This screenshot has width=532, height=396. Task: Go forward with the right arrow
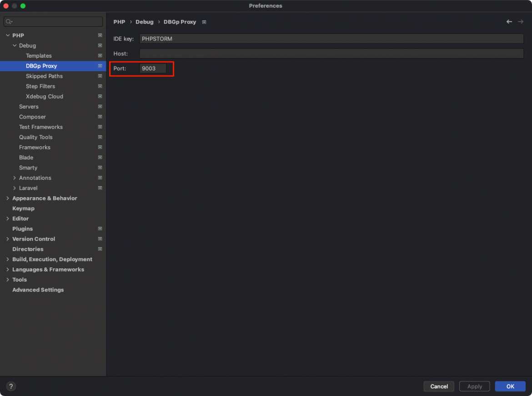[521, 22]
